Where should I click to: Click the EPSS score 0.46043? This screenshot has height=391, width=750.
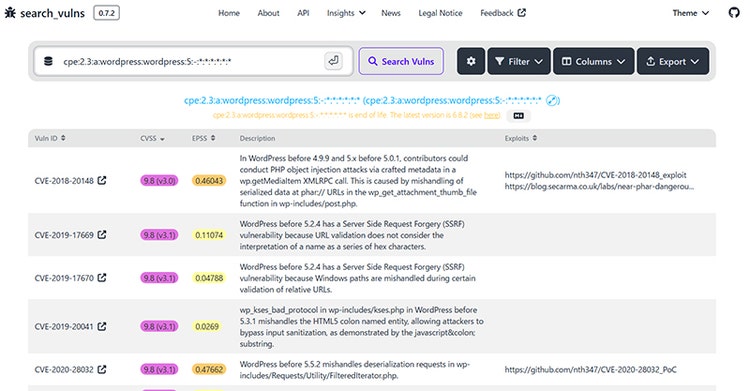209,180
